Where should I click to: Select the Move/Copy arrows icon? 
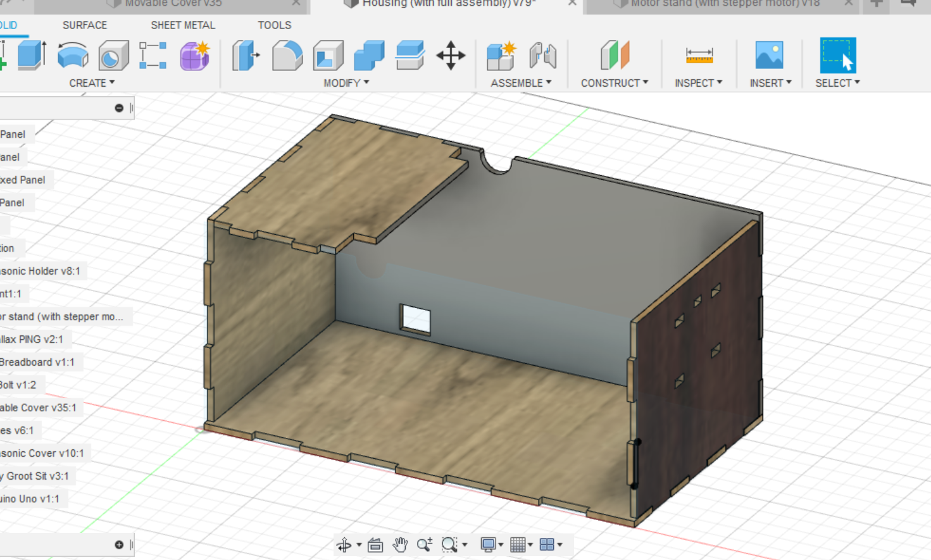(451, 55)
